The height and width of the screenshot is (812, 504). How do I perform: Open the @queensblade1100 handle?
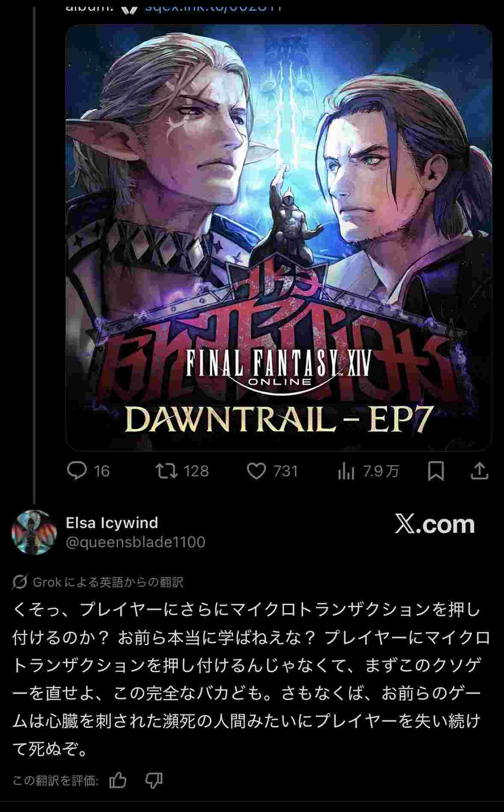pos(136,542)
